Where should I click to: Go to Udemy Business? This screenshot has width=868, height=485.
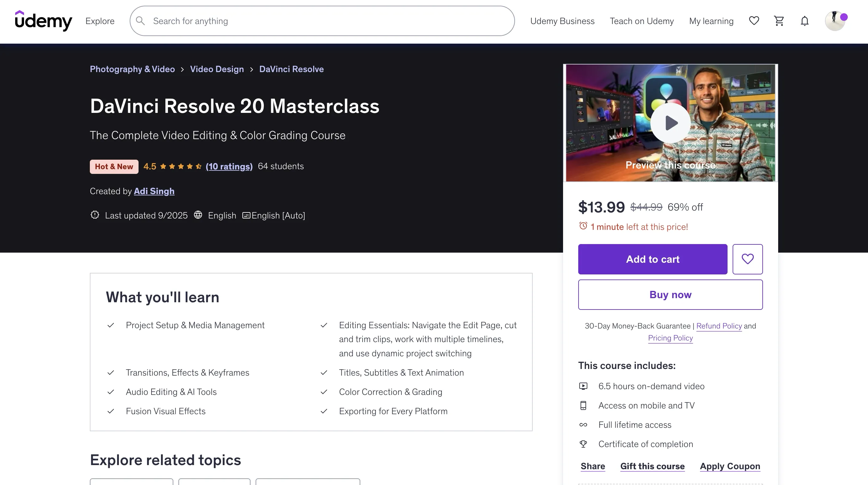(562, 21)
